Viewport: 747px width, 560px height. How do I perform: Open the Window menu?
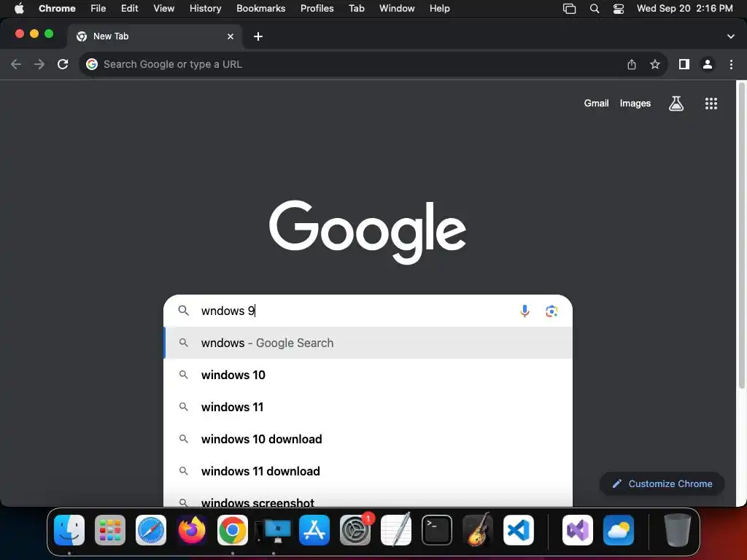coord(397,9)
